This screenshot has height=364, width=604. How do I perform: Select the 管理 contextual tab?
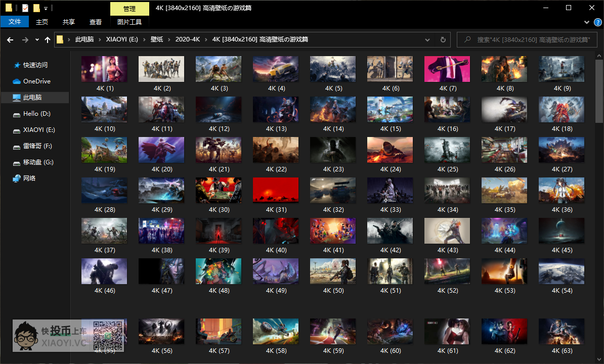tap(130, 9)
